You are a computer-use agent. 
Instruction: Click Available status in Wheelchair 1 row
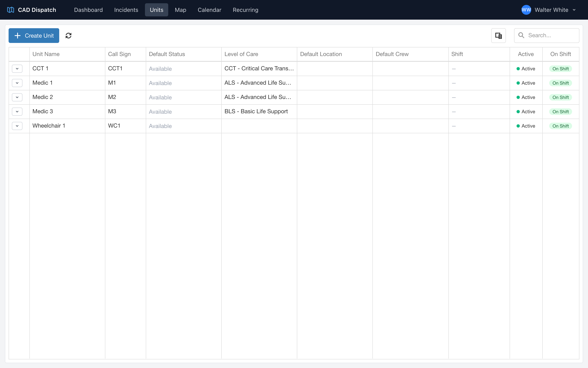coord(160,126)
